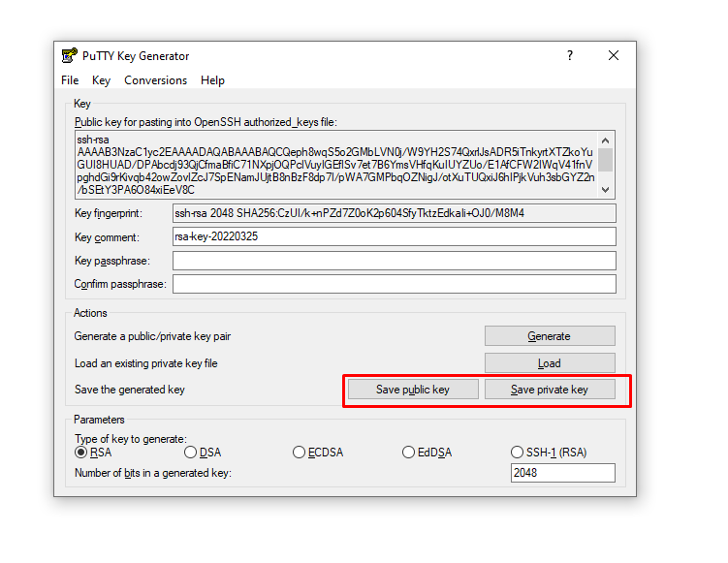This screenshot has height=563, width=728.
Task: Click the Key fingerprint field
Action: pos(395,213)
